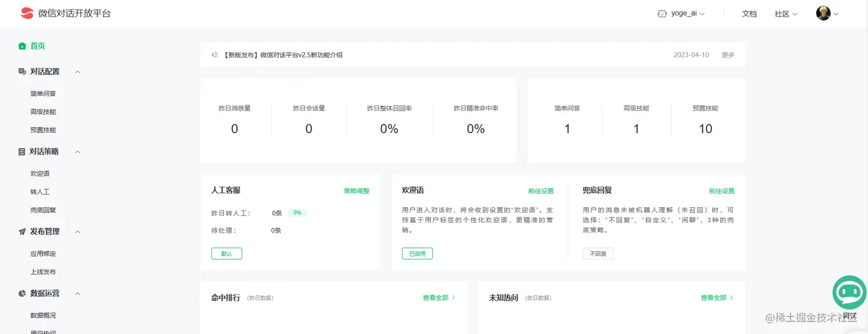Open the green robot debug widget
Viewport: 868px width, 334px height.
850,293
